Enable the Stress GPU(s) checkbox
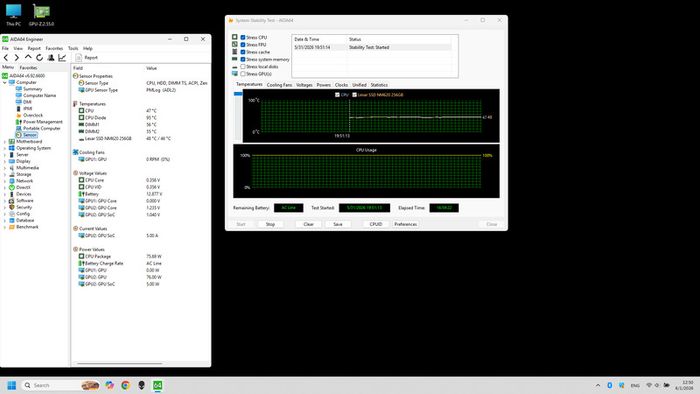The image size is (700, 394). [x=243, y=74]
